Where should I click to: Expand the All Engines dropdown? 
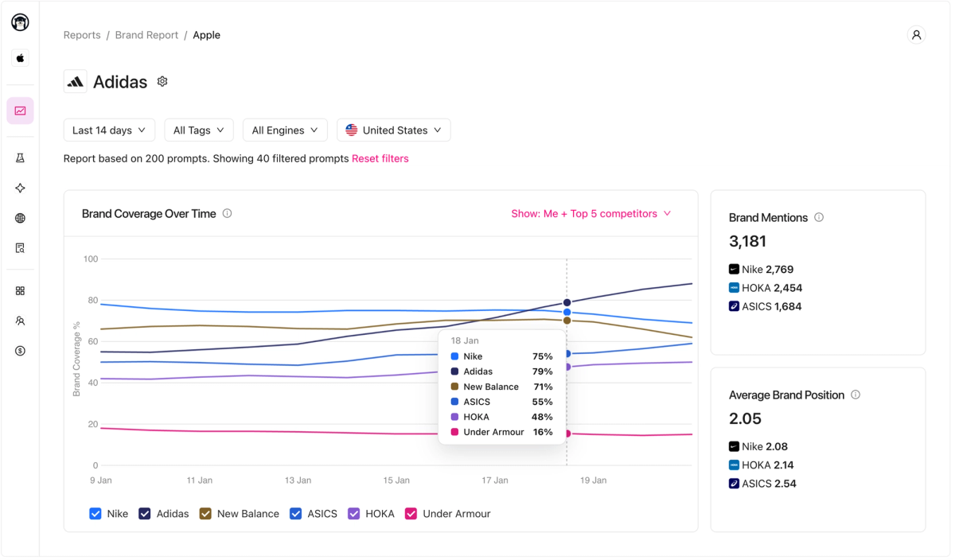285,130
